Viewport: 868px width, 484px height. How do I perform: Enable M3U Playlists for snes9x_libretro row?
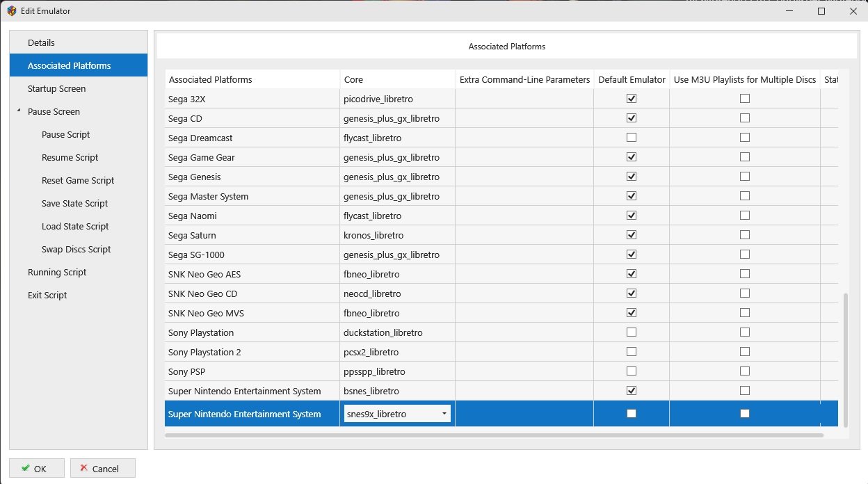(745, 414)
